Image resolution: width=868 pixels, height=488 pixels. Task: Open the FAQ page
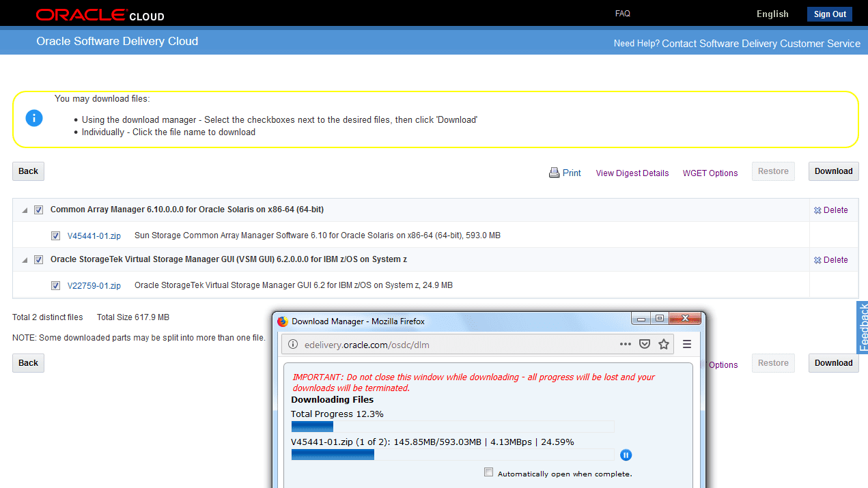pyautogui.click(x=623, y=14)
